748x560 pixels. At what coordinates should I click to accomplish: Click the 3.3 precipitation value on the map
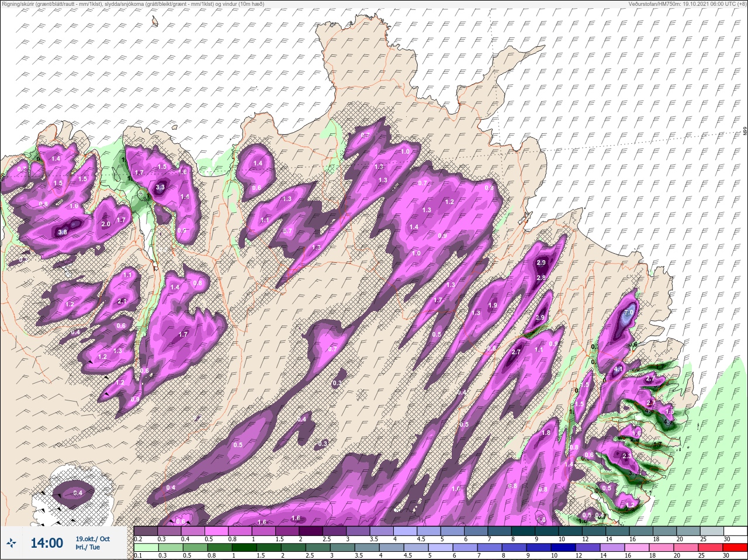(x=161, y=188)
